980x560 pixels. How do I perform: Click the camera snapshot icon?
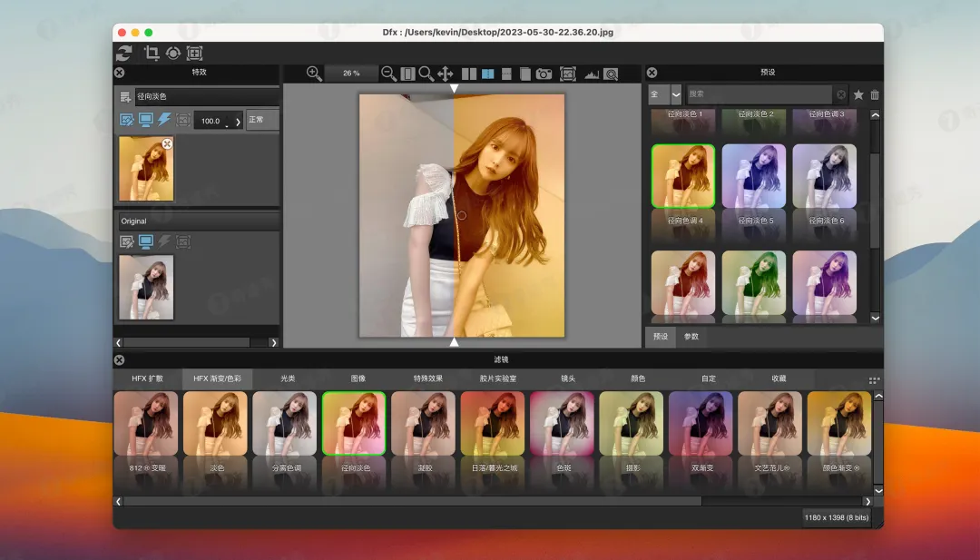click(544, 74)
